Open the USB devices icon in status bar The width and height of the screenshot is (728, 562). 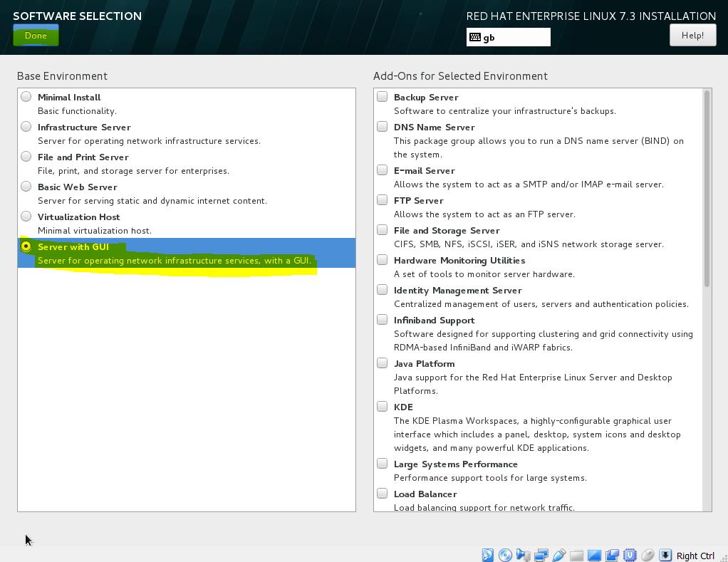point(559,555)
